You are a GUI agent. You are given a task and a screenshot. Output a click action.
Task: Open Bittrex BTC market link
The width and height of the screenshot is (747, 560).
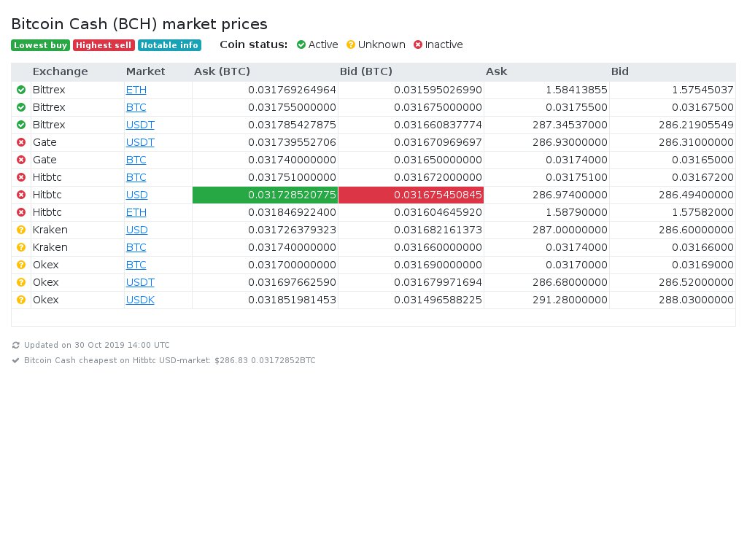pyautogui.click(x=136, y=107)
